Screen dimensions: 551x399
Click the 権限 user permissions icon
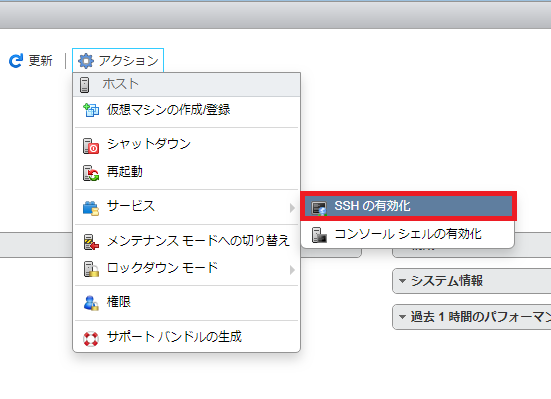91,303
